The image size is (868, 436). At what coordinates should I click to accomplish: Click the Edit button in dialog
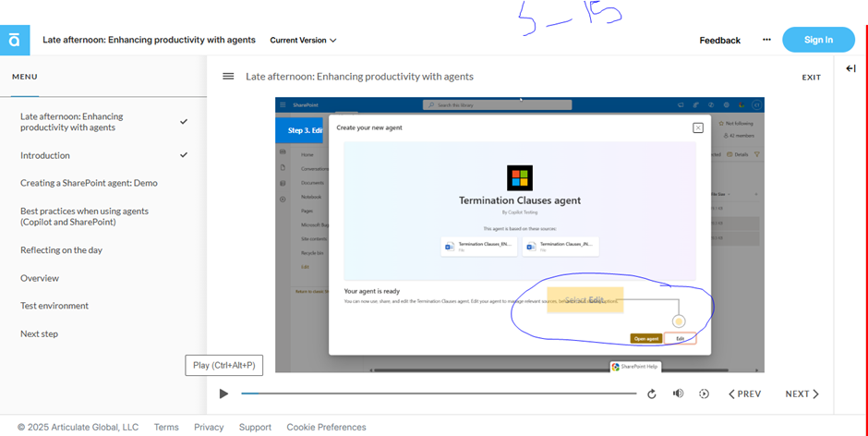(x=680, y=338)
